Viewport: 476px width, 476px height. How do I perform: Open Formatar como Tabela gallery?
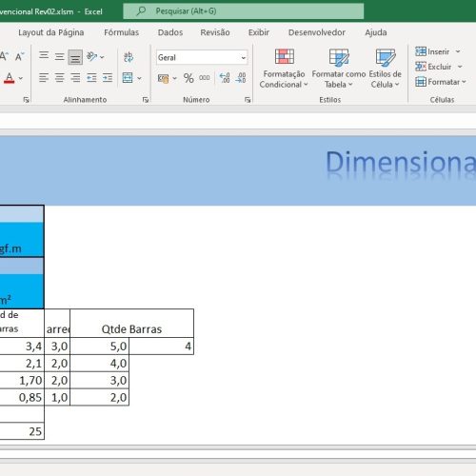pyautogui.click(x=339, y=69)
